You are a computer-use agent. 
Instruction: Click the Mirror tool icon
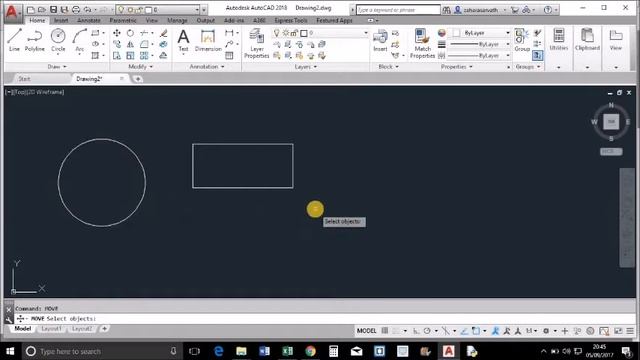click(x=130, y=44)
